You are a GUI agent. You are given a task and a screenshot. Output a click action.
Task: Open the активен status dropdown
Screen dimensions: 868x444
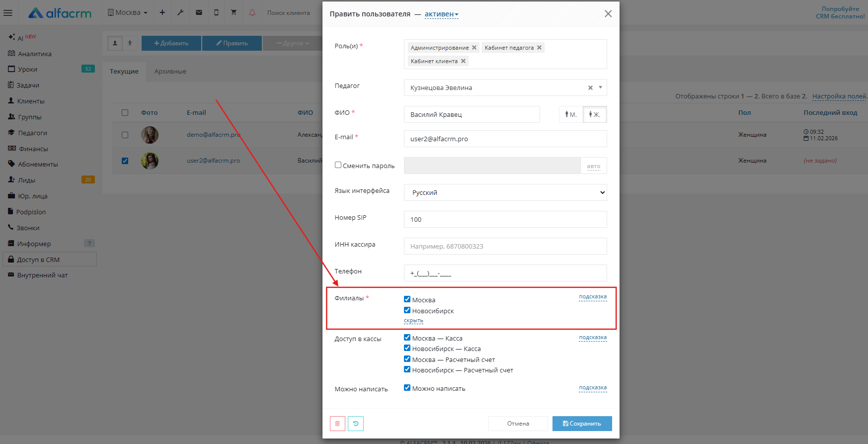tap(441, 14)
